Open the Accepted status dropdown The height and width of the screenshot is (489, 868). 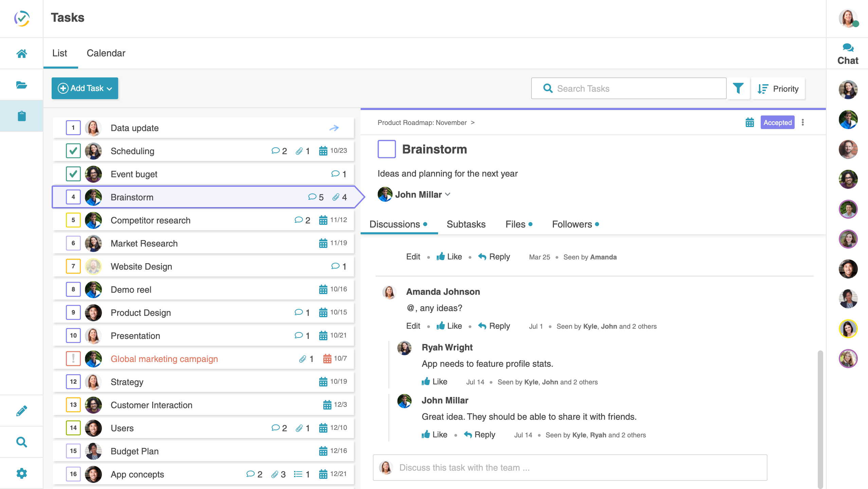point(777,123)
